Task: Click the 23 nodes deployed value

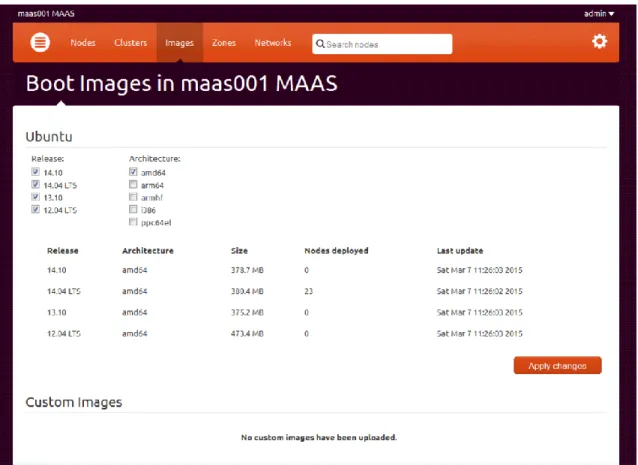Action: pos(308,291)
